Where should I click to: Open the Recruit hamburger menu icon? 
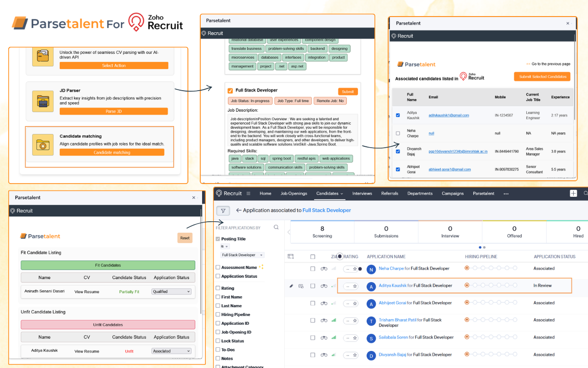pyautogui.click(x=249, y=194)
